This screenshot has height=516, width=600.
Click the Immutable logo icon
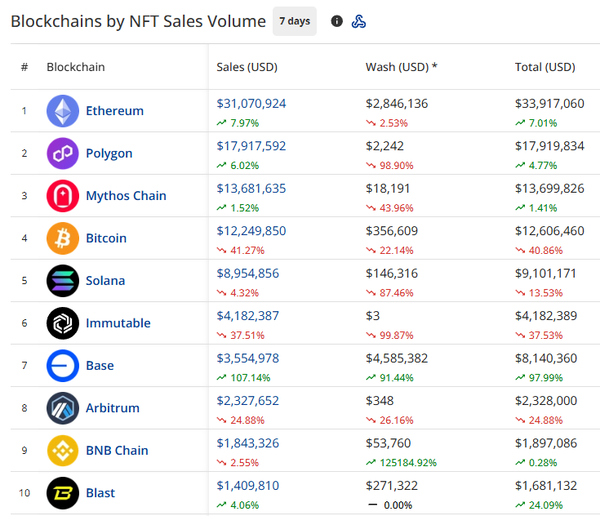tap(62, 323)
